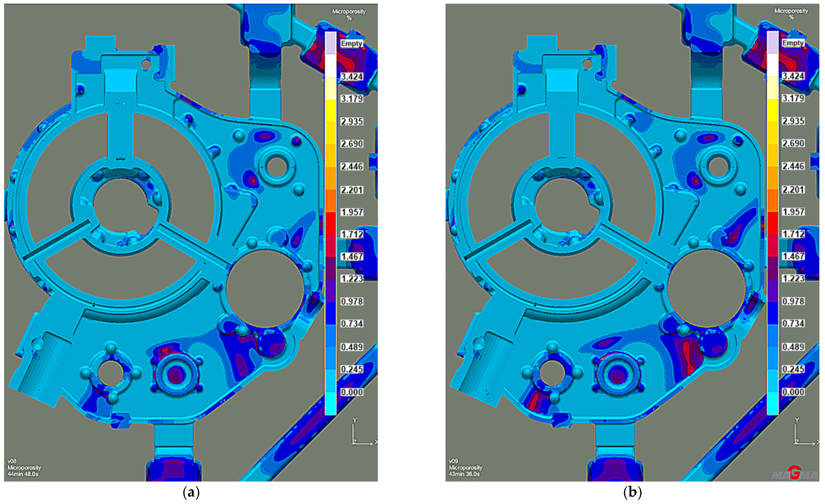Image resolution: width=825 pixels, height=504 pixels.
Task: Select the 0.000 legend value in panel (a)
Action: tap(352, 392)
